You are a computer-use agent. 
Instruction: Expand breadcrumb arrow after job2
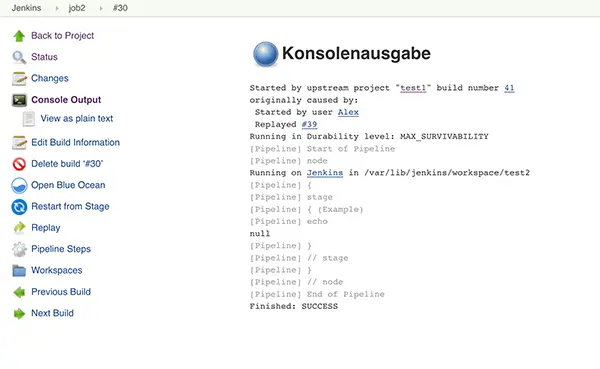click(101, 8)
